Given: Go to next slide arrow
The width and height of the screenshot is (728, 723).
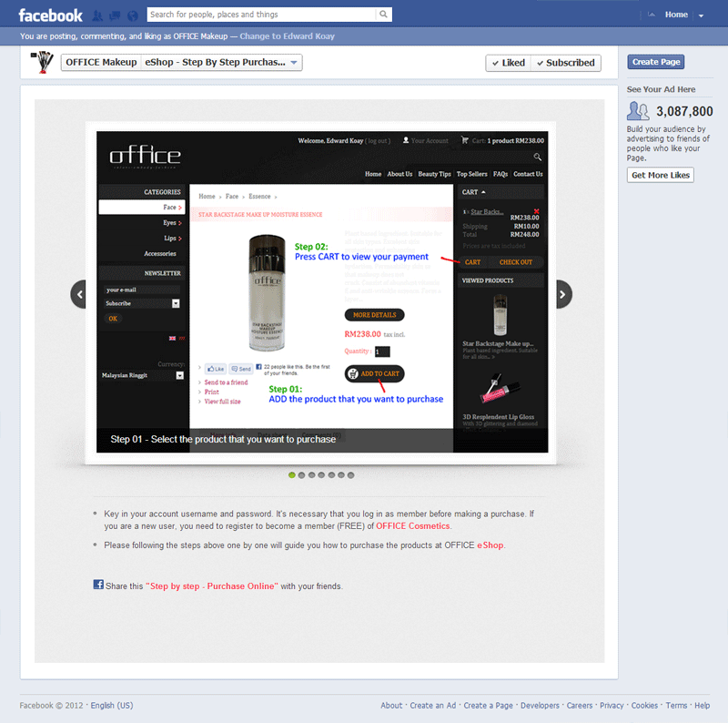Looking at the screenshot, I should 563,293.
